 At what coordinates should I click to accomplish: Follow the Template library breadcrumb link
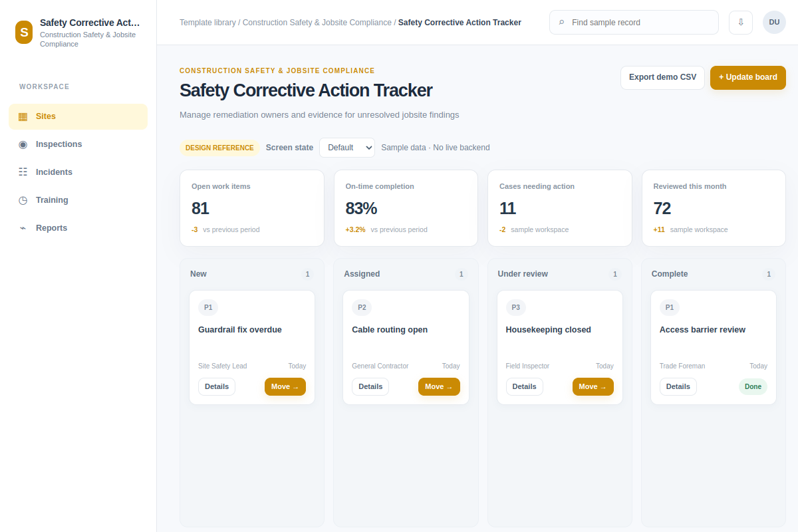(x=207, y=23)
